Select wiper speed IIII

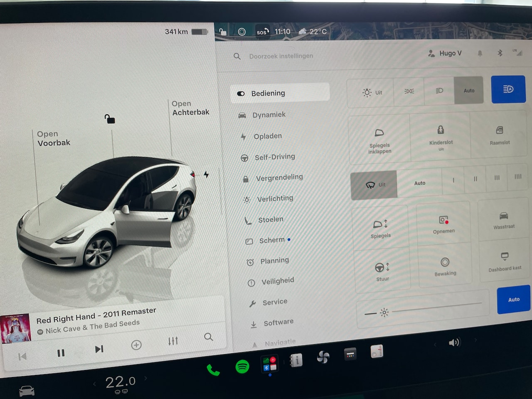tap(518, 177)
